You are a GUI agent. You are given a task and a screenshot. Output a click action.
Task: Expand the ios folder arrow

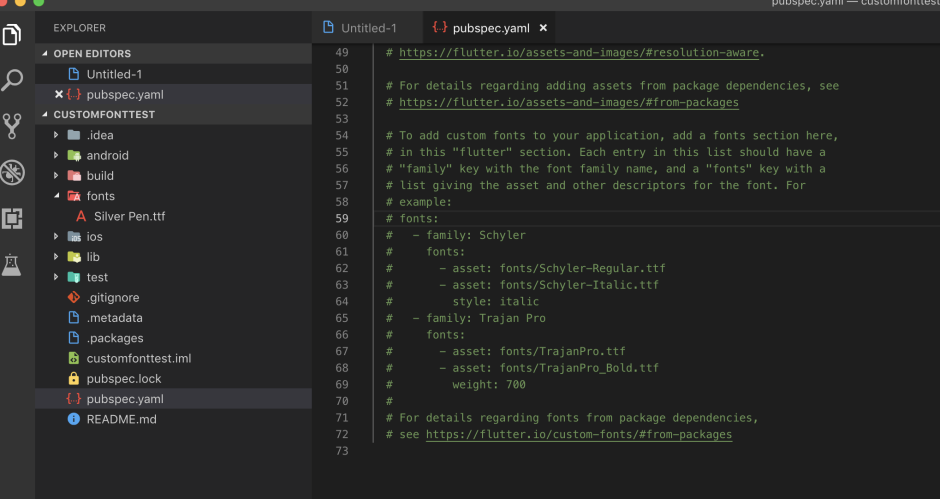(56, 236)
